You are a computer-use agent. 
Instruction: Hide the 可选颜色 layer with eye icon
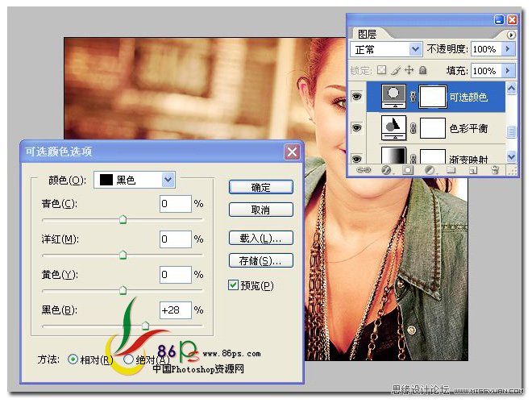click(x=356, y=97)
